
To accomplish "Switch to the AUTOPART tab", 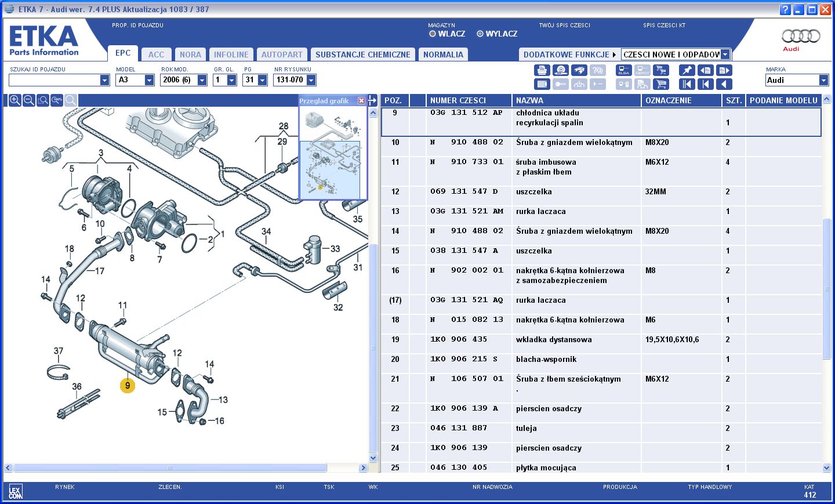I will 282,55.
